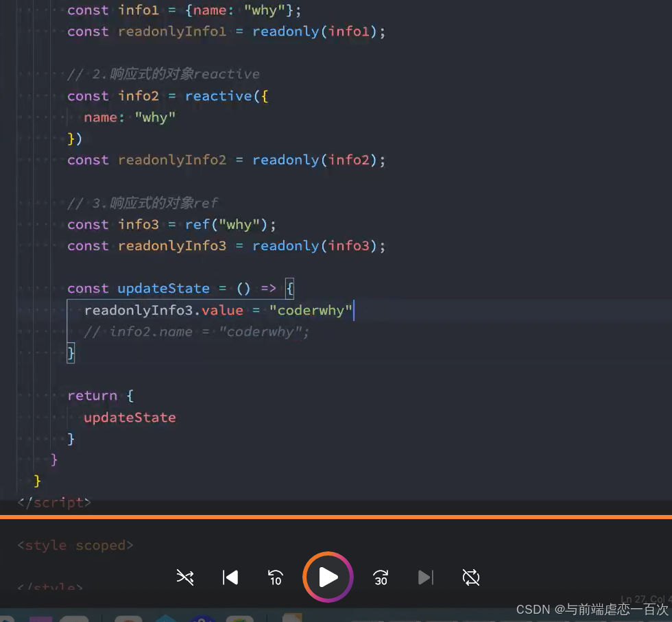Click style scoped opening tag
The width and height of the screenshot is (672, 622).
pos(75,545)
